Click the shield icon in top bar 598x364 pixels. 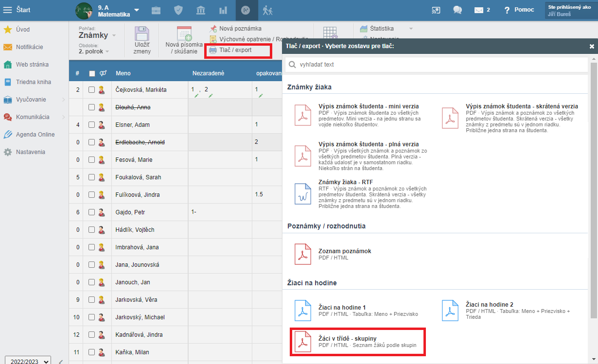coord(178,10)
